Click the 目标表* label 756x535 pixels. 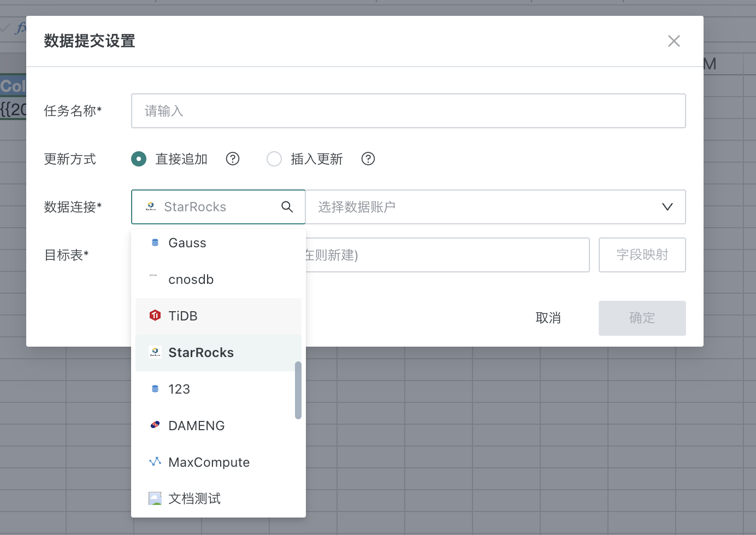tap(66, 255)
